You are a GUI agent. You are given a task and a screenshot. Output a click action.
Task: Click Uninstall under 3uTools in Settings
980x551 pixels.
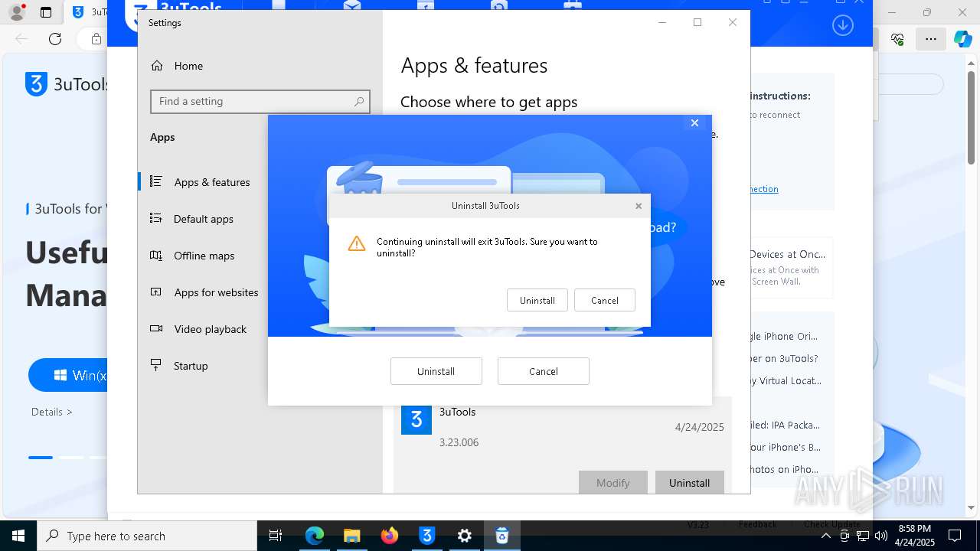[x=689, y=482]
